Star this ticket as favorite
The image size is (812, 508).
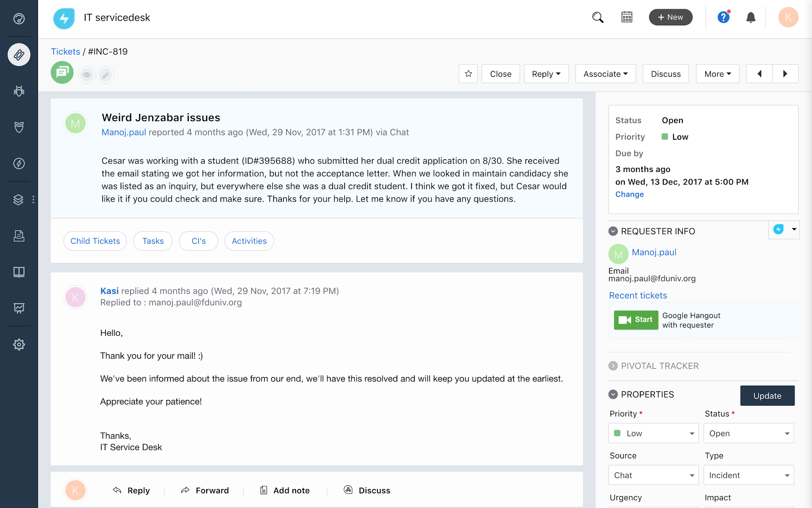tap(468, 73)
